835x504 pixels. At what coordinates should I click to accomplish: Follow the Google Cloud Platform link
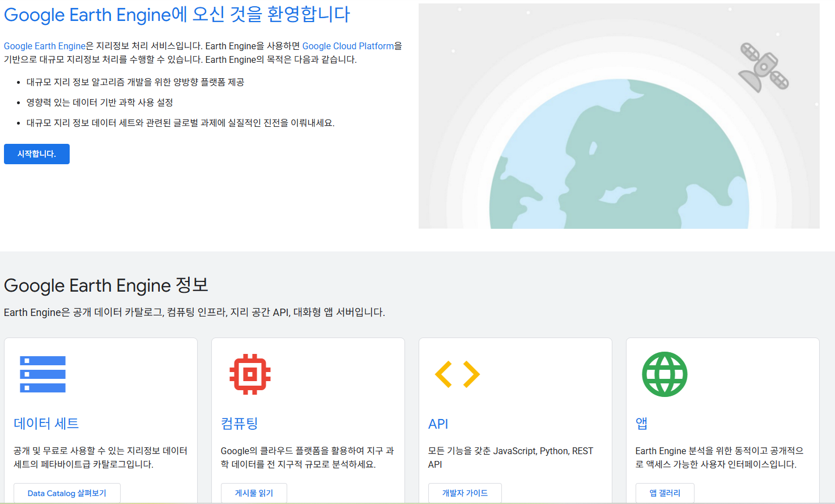[x=348, y=46]
